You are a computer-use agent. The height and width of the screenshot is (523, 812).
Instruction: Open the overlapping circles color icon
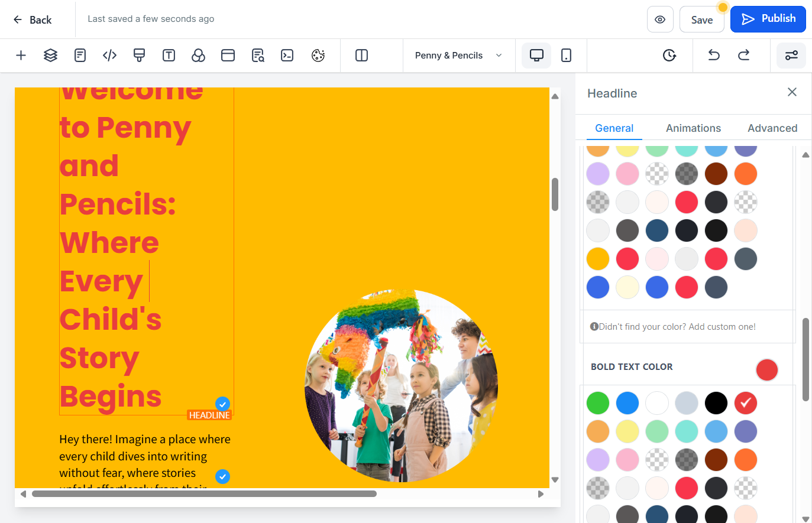[x=198, y=56]
